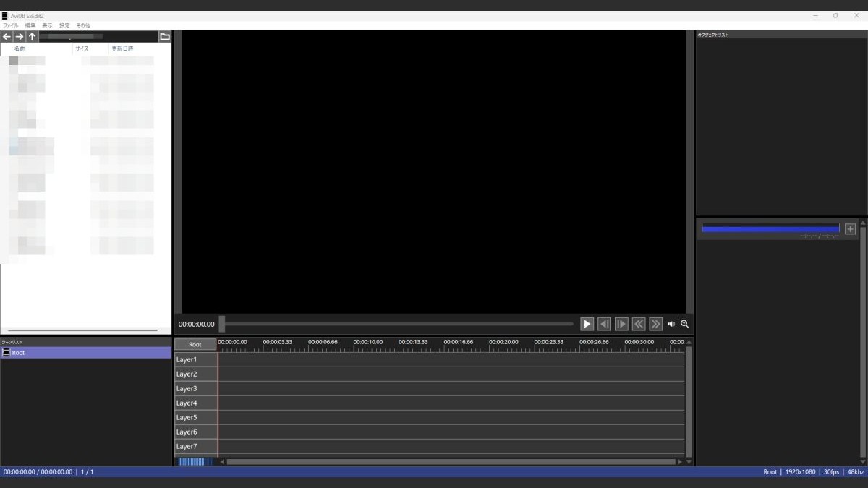Click the AviUtl ExEdit2 title bar icon
This screenshot has width=868, height=488.
(4, 15)
